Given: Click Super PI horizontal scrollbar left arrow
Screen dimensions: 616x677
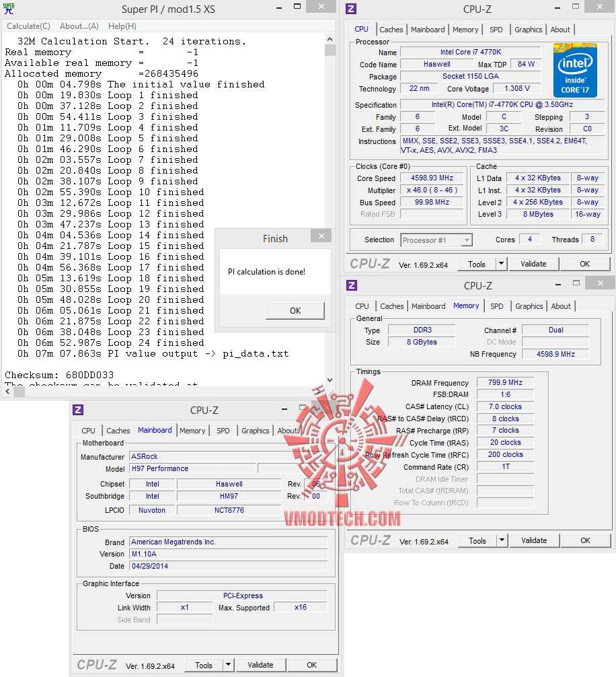Looking at the screenshot, I should [x=8, y=392].
